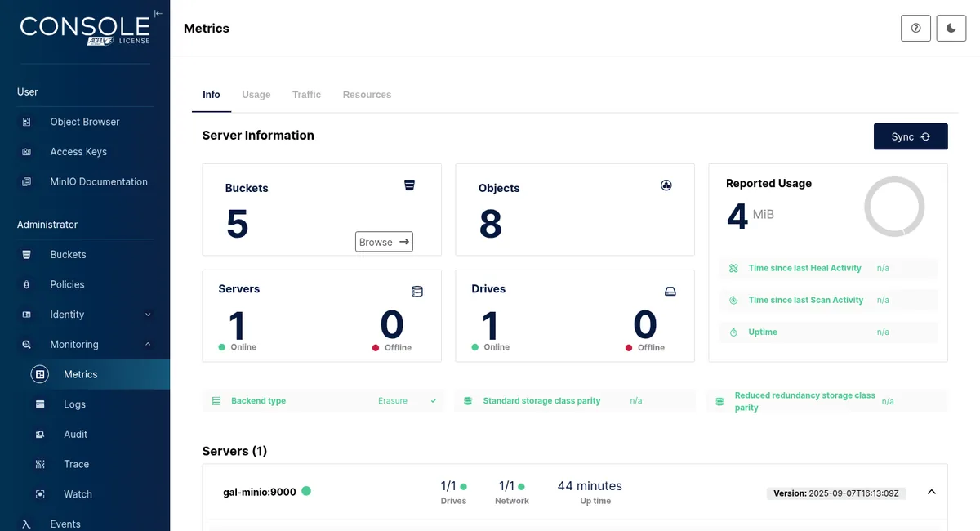Collapse the sidebar using the arrow icon
This screenshot has height=531, width=980.
click(x=158, y=13)
